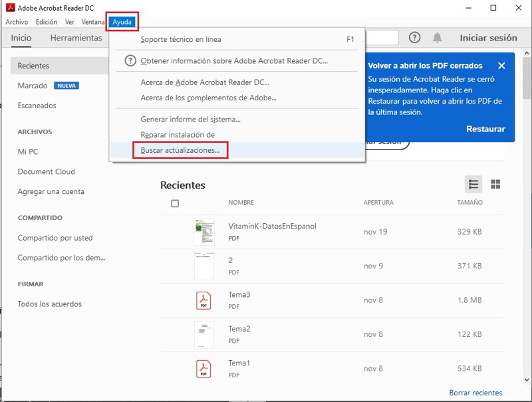The height and width of the screenshot is (402, 532).
Task: Toggle the select-all checkbox in Recientes
Action: [175, 203]
